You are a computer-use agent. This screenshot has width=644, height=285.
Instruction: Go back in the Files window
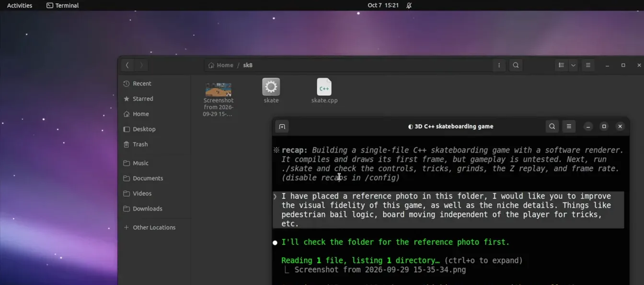point(127,65)
